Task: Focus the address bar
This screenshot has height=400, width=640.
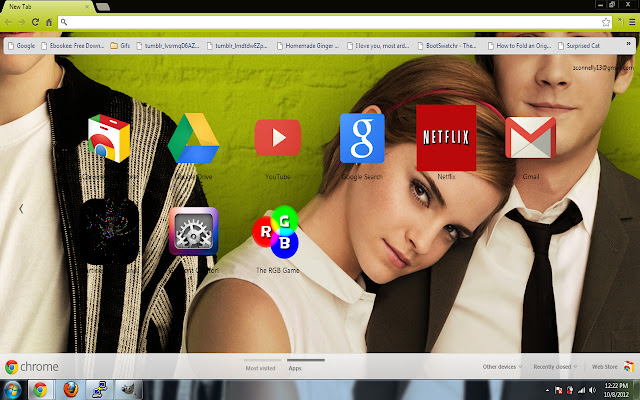Action: click(335, 22)
